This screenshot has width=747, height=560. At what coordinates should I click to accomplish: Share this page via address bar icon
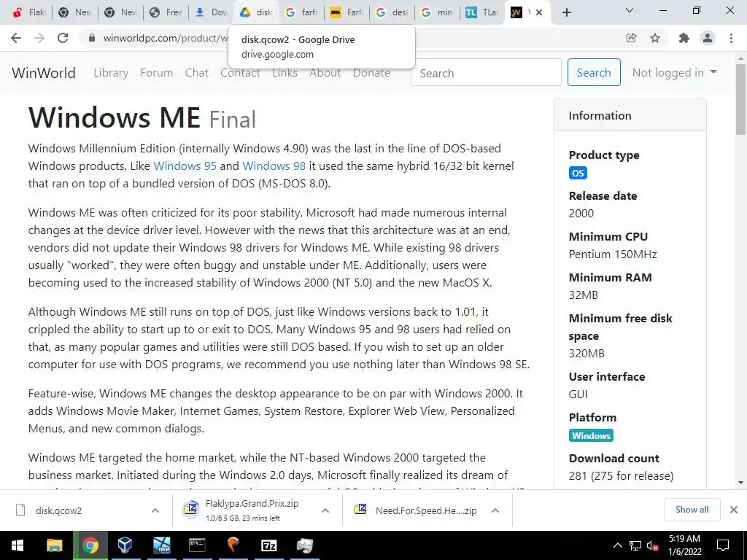tap(632, 38)
